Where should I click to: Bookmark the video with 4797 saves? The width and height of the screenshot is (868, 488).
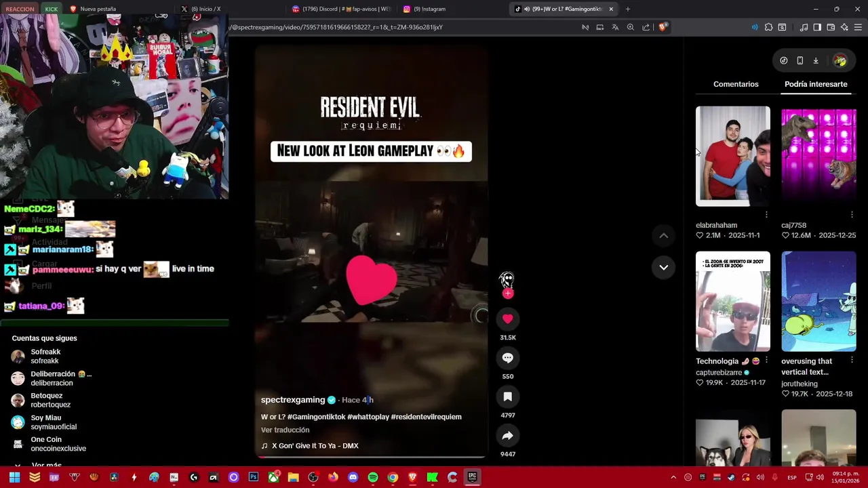(507, 396)
